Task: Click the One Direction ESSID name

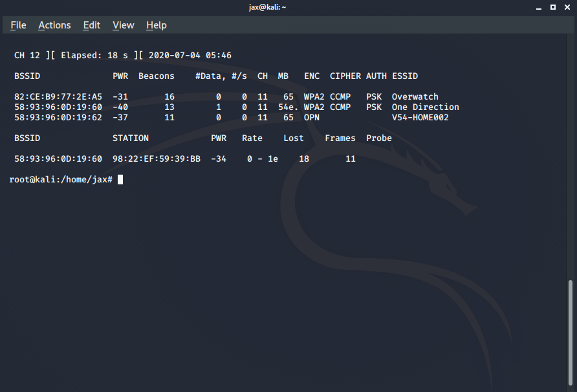Action: click(425, 107)
